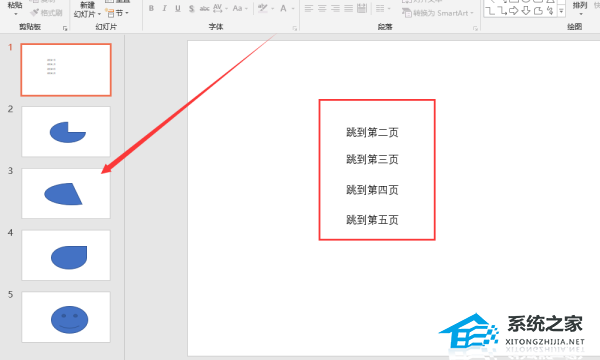Justify paragraph text
600x360 pixels.
(x=349, y=8)
